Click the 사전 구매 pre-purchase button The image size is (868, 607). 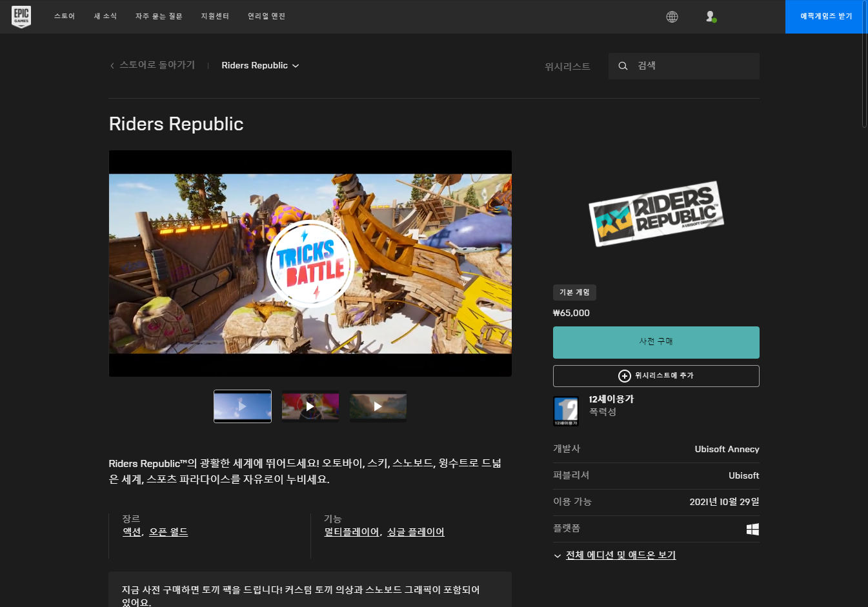[656, 343]
